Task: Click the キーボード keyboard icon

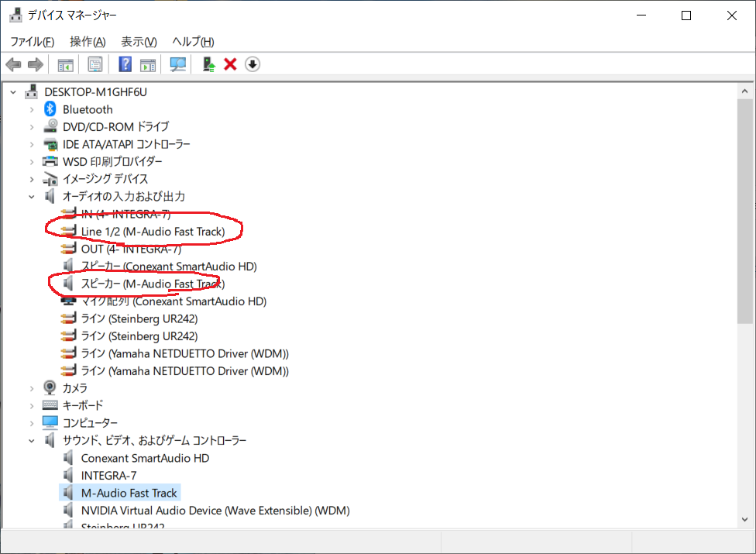Action: coord(50,405)
